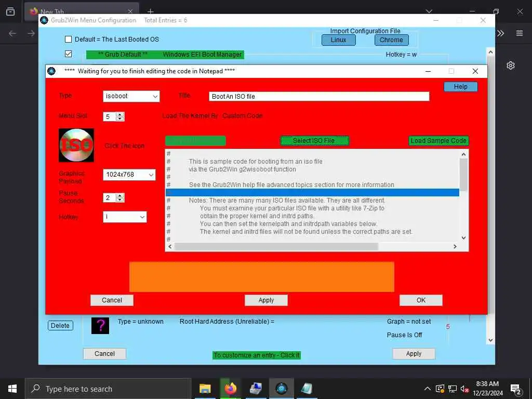
Task: Click the Grub2Win Menu Configuration window icon
Action: [44, 20]
